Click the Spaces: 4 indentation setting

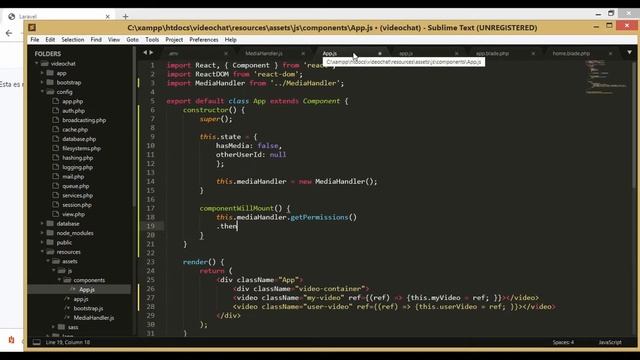coord(563,342)
